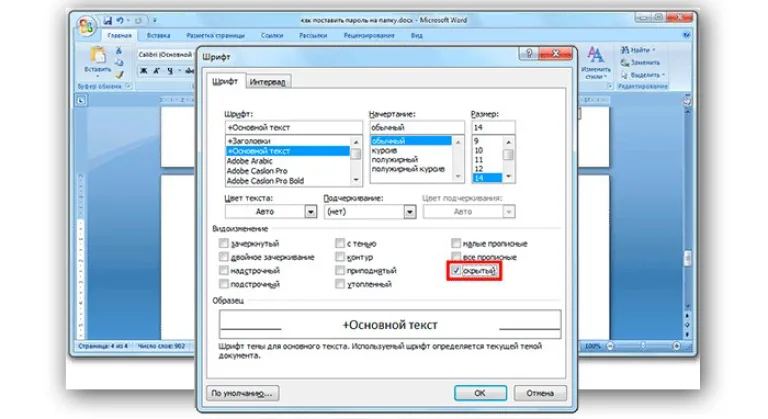Click the По умолчанию button

[243, 393]
